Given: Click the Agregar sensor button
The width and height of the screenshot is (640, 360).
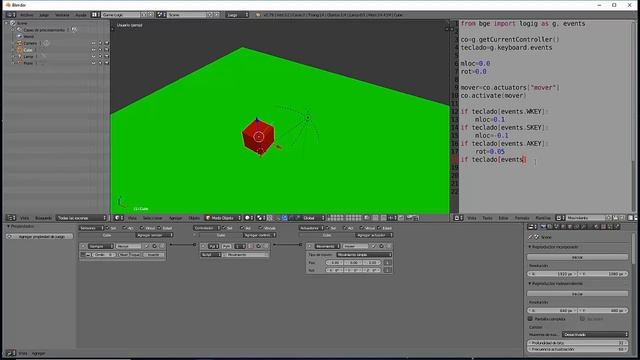Looking at the screenshot, I should (x=154, y=235).
